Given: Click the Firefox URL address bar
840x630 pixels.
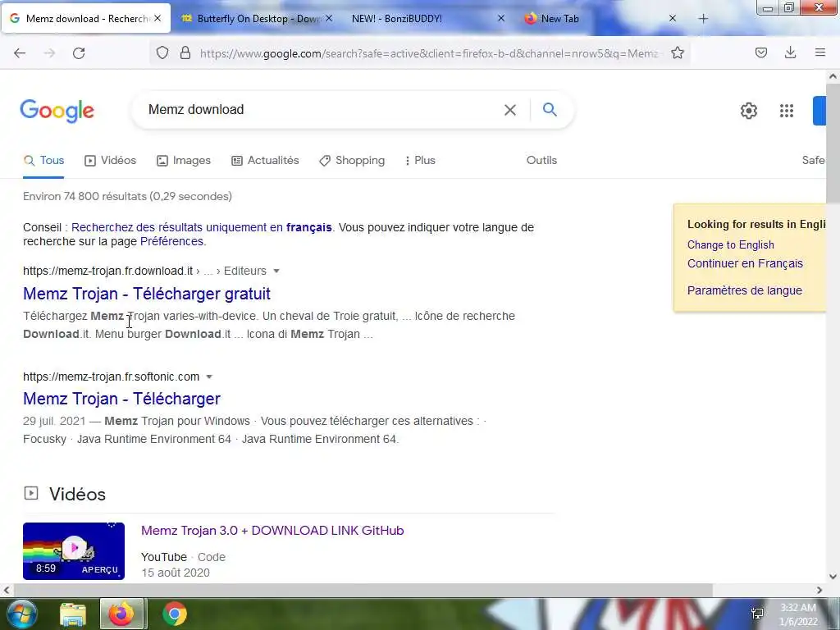Looking at the screenshot, I should [x=428, y=53].
